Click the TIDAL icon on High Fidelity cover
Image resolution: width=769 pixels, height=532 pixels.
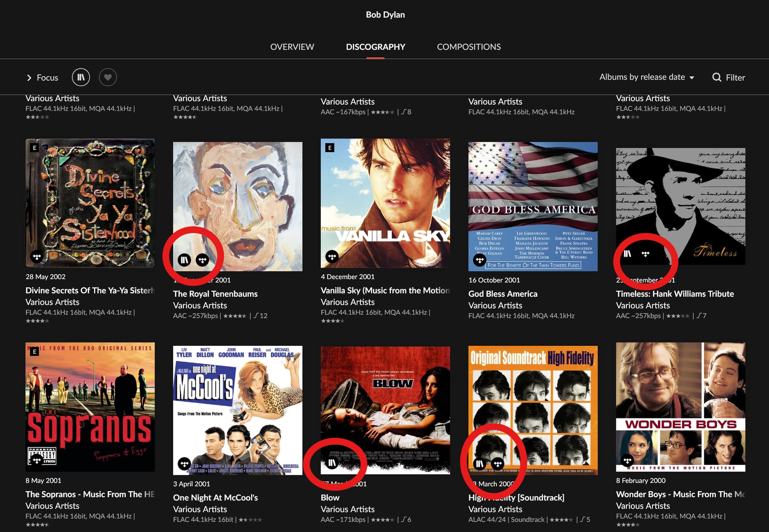coord(497,464)
